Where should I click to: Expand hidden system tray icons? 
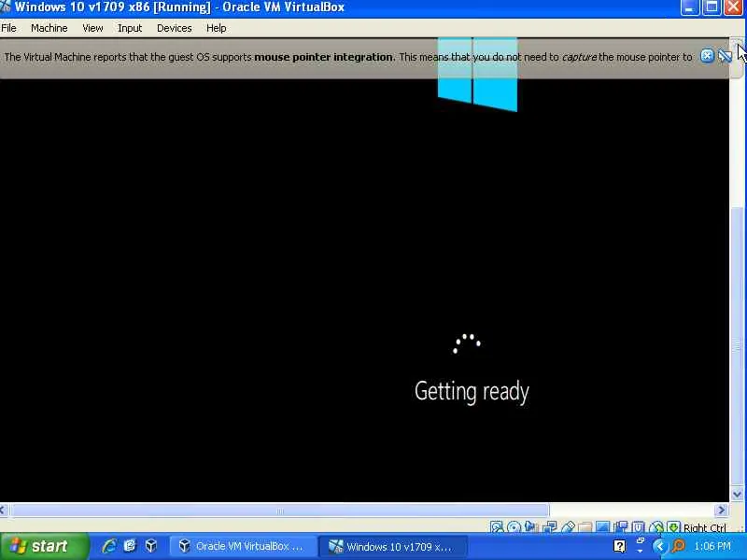click(660, 546)
